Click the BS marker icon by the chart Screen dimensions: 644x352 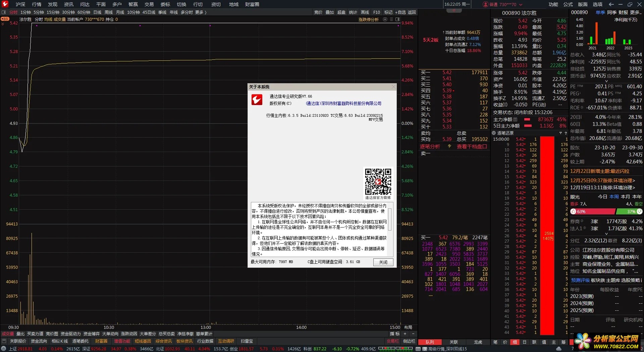pyautogui.click(x=5, y=19)
